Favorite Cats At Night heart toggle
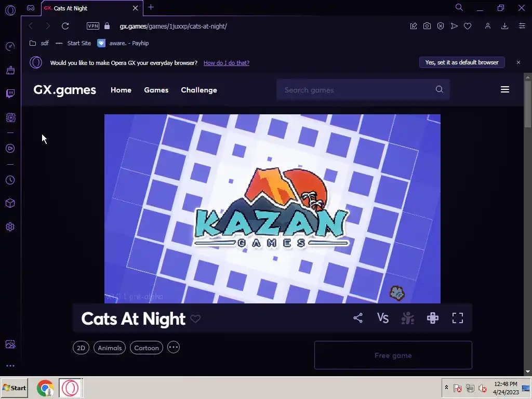This screenshot has width=532, height=399. (x=195, y=318)
